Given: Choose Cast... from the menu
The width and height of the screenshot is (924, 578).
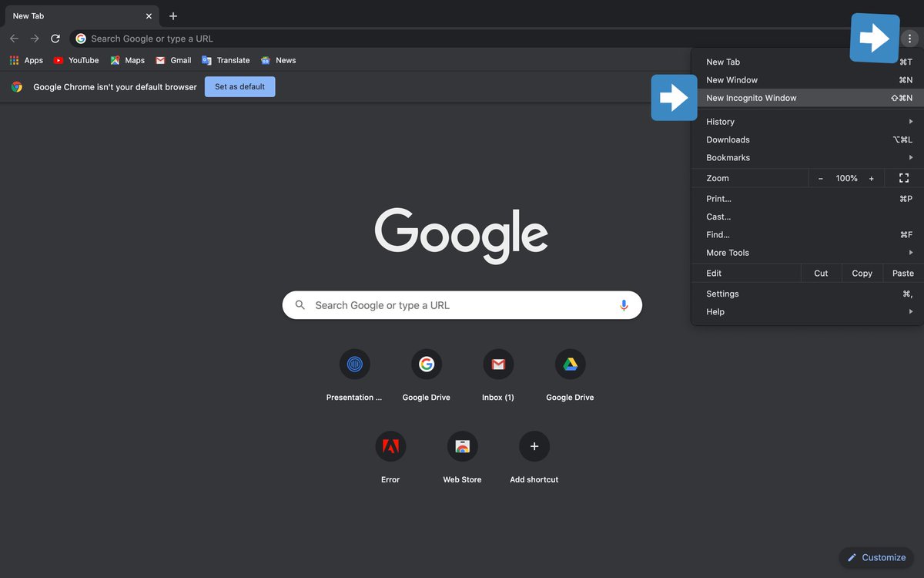Looking at the screenshot, I should tap(807, 217).
